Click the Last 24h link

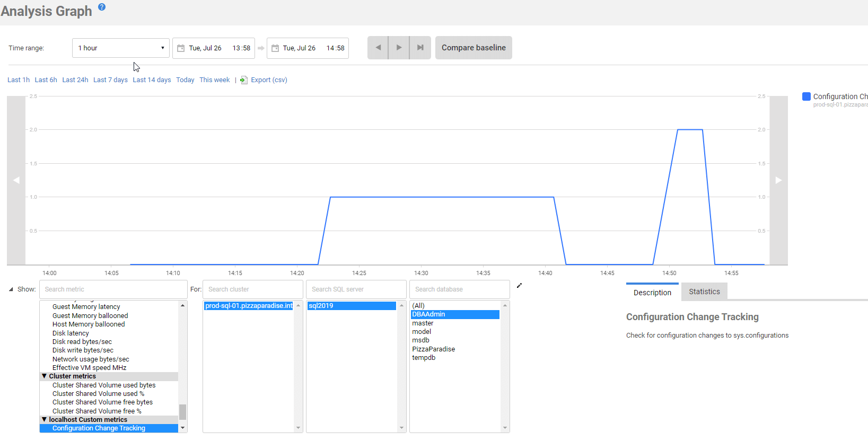[x=75, y=80]
